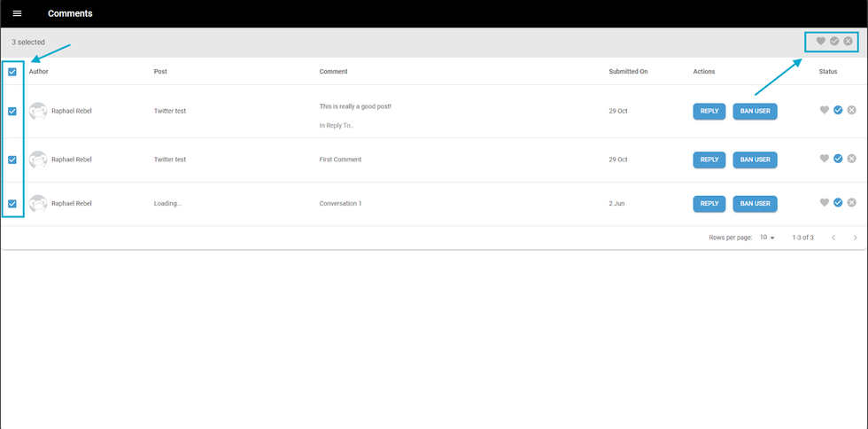Deselect the 'Conversation 1' row checkbox
The image size is (868, 429).
point(12,203)
